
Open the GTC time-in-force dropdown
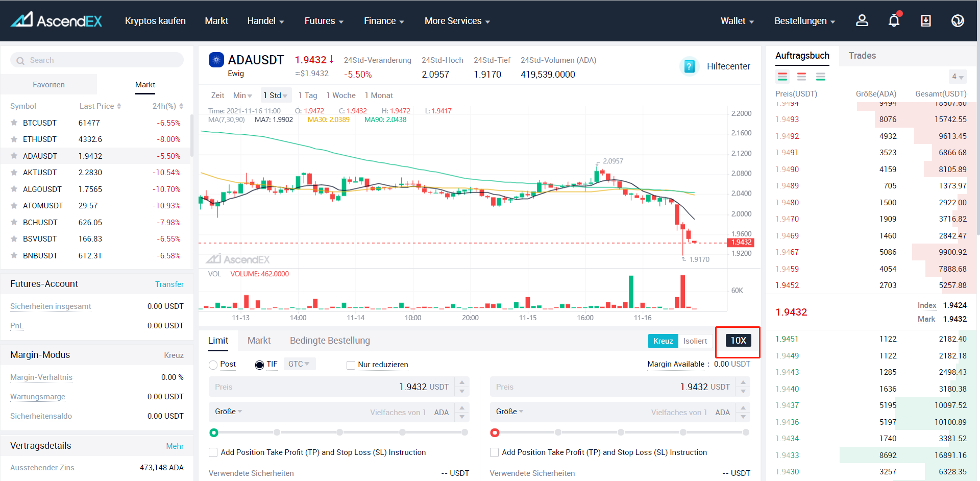coord(299,364)
